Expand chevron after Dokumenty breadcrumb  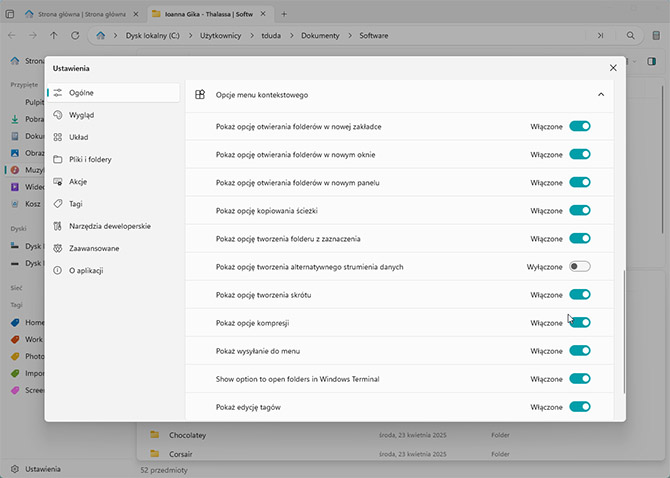click(x=350, y=36)
